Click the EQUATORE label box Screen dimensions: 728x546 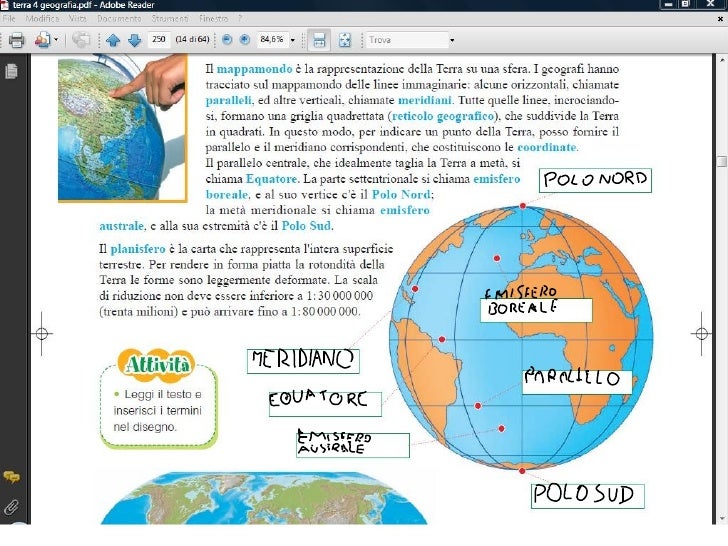coord(325,403)
